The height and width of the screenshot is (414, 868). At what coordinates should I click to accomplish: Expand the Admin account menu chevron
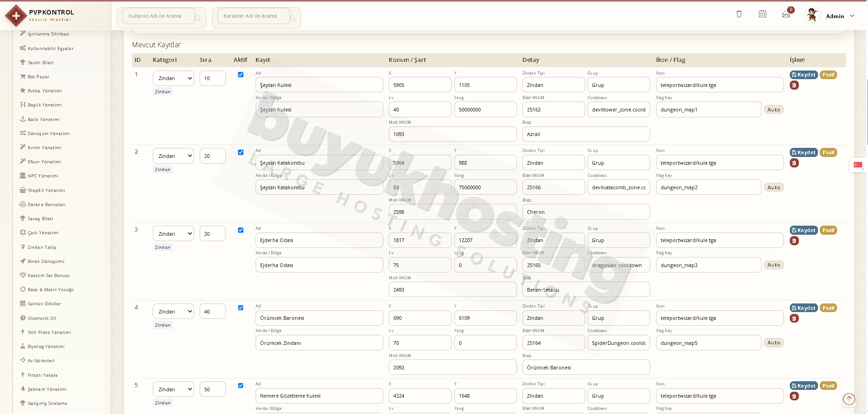(x=852, y=16)
